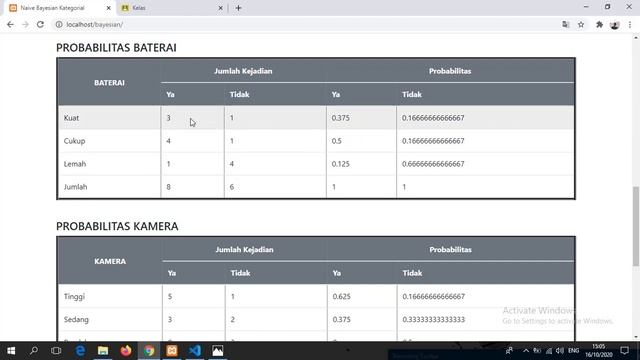
Task: Click Jumlah Kejadian header in Baterai table
Action: [x=243, y=71]
